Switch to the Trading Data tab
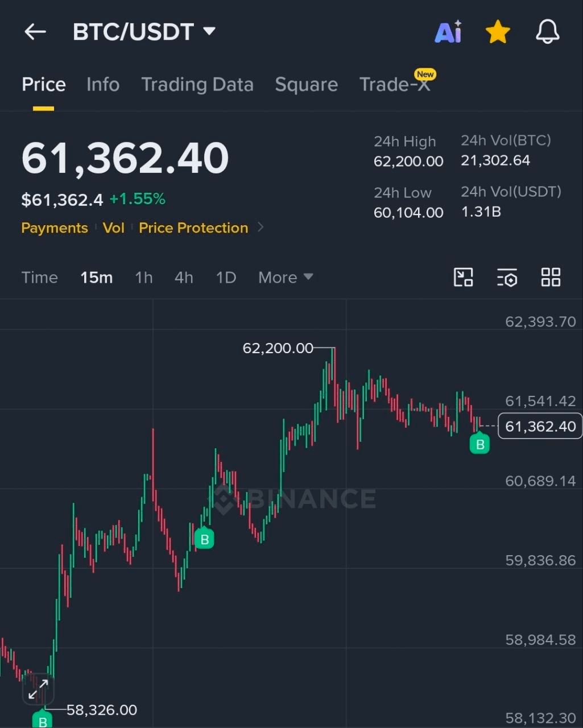 (x=197, y=85)
